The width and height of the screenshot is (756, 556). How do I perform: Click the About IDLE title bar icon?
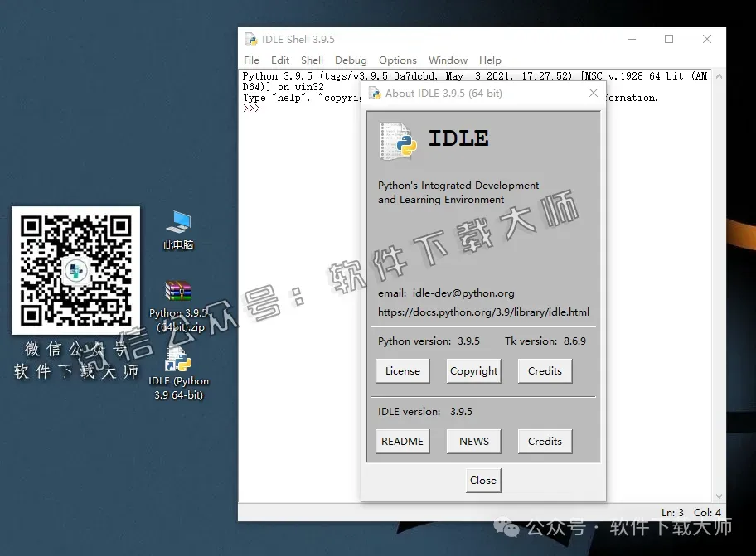[376, 93]
